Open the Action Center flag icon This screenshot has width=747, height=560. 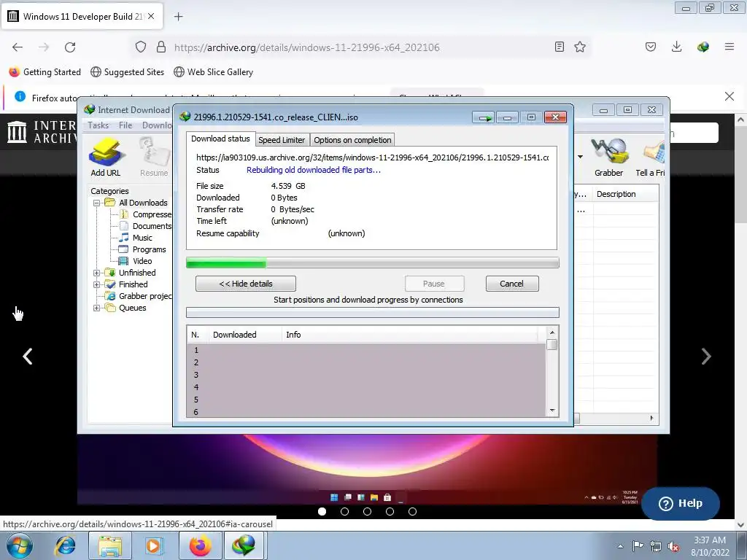[x=638, y=546]
